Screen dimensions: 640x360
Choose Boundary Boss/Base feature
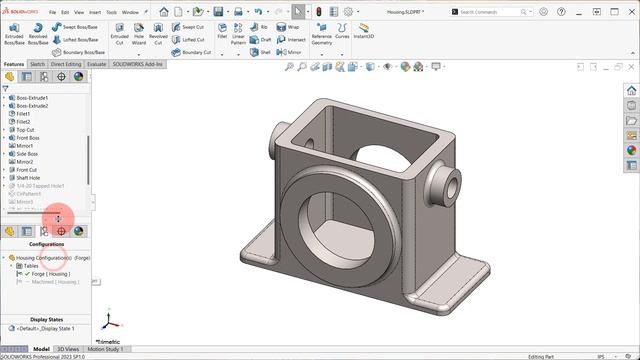tap(79, 52)
